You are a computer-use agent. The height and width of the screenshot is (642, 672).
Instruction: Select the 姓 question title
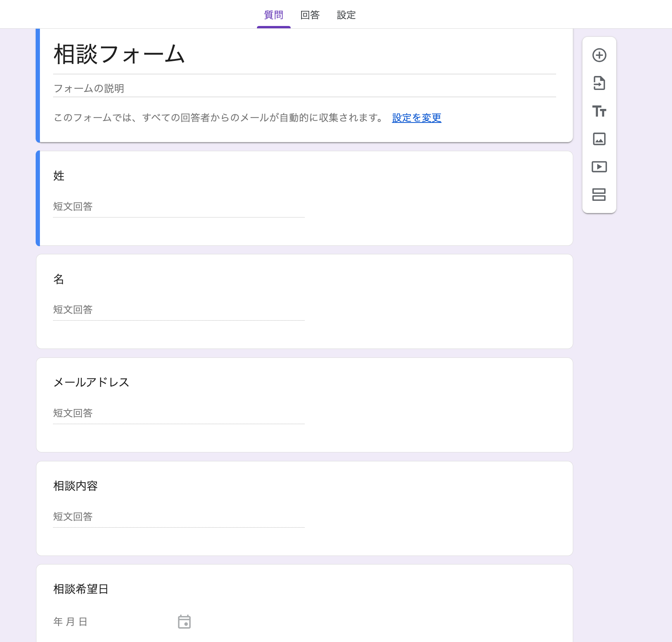(x=59, y=176)
